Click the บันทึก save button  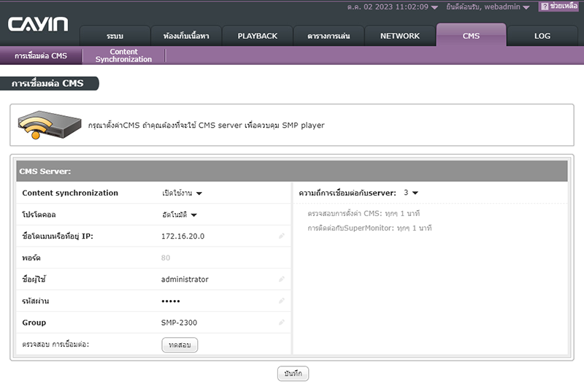(293, 374)
